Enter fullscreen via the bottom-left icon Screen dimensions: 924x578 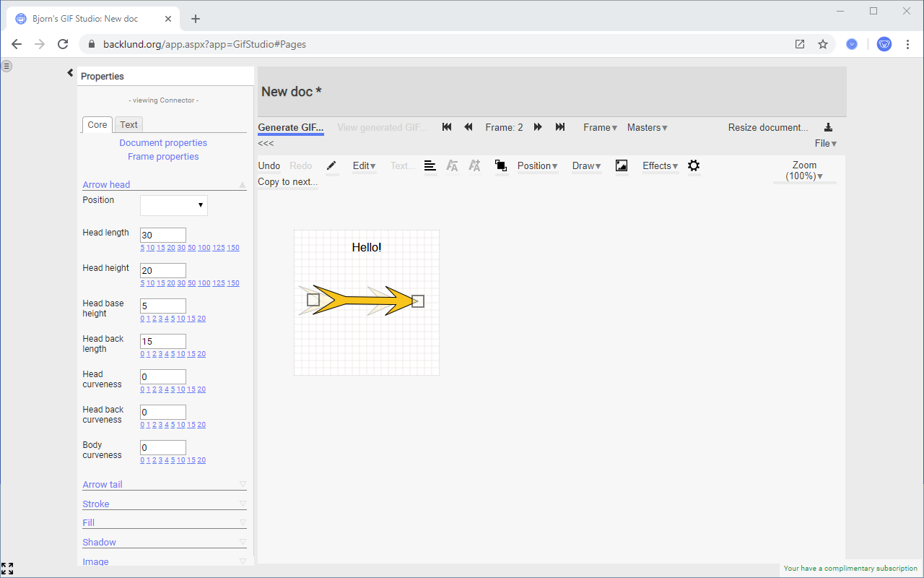(8, 569)
